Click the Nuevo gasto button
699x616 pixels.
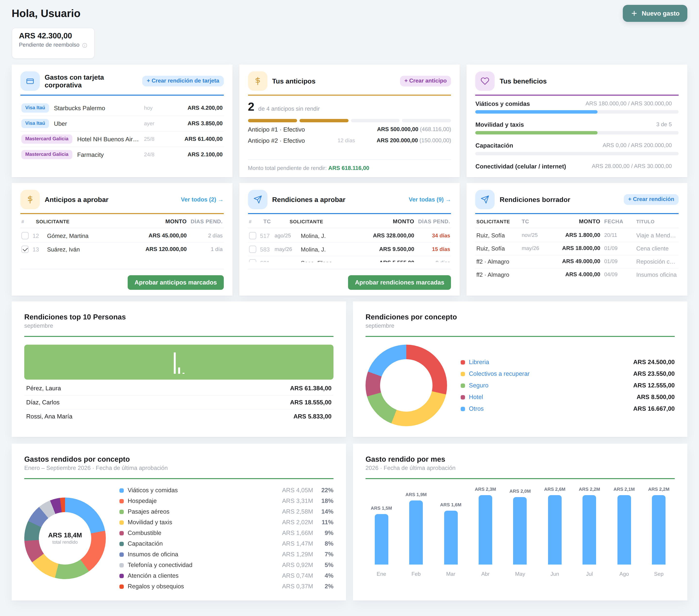tap(655, 13)
